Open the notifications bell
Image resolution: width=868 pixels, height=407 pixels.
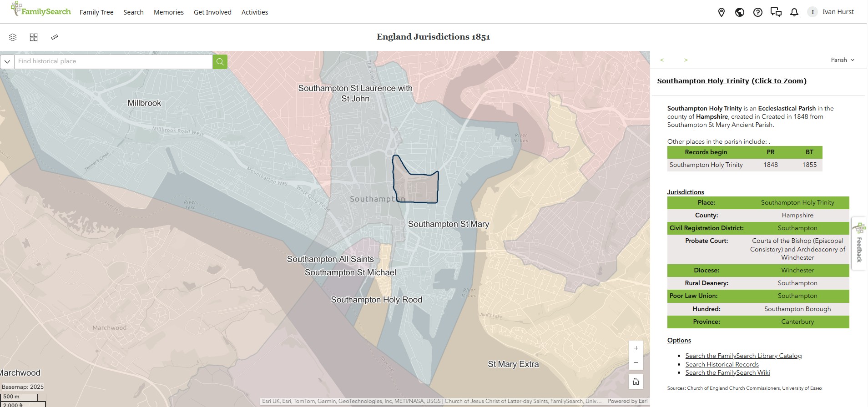[794, 12]
